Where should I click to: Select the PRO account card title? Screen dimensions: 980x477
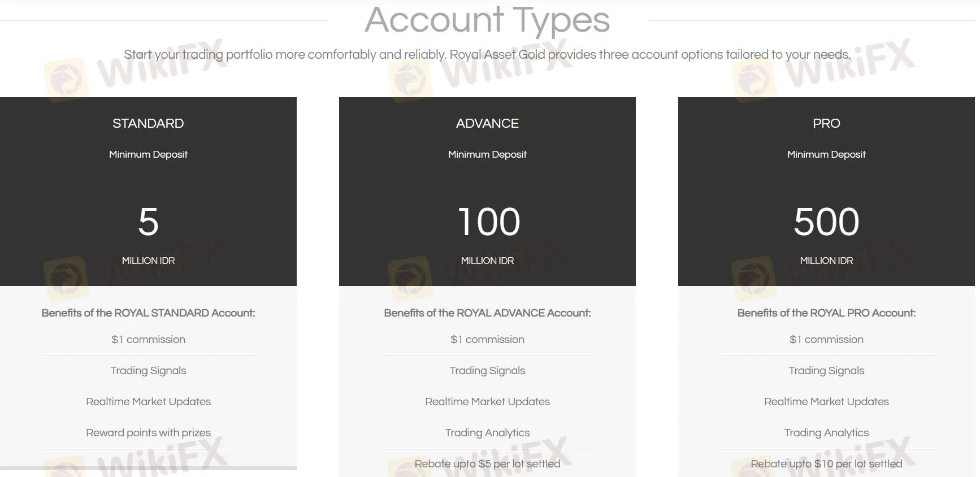[826, 123]
